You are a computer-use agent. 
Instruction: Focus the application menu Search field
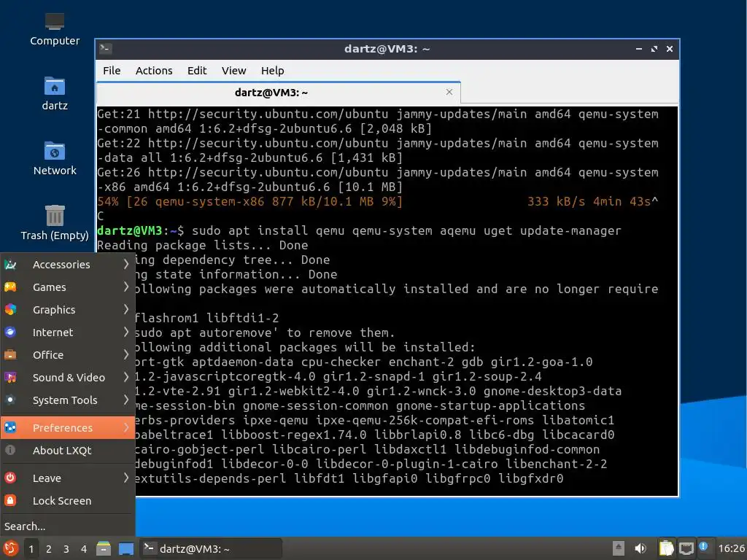click(x=67, y=526)
